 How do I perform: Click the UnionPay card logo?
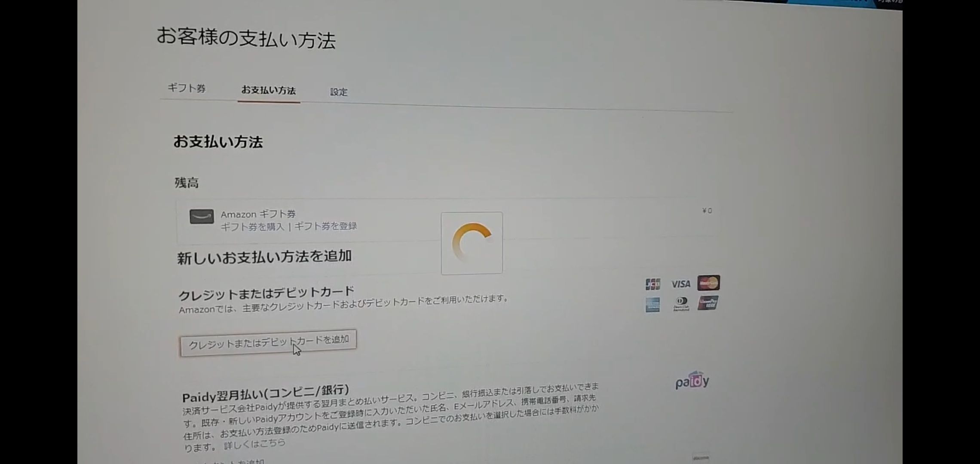pos(708,303)
